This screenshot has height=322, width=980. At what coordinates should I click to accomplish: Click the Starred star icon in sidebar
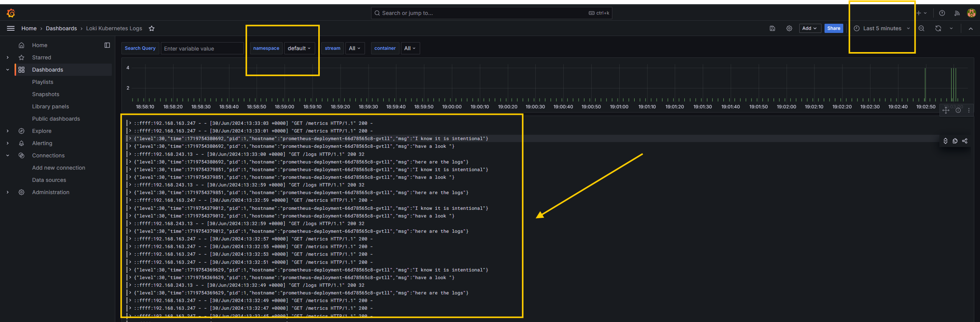pyautogui.click(x=21, y=57)
